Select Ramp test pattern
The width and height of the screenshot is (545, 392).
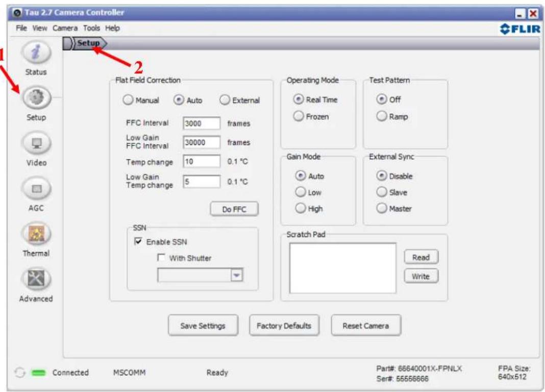(381, 116)
